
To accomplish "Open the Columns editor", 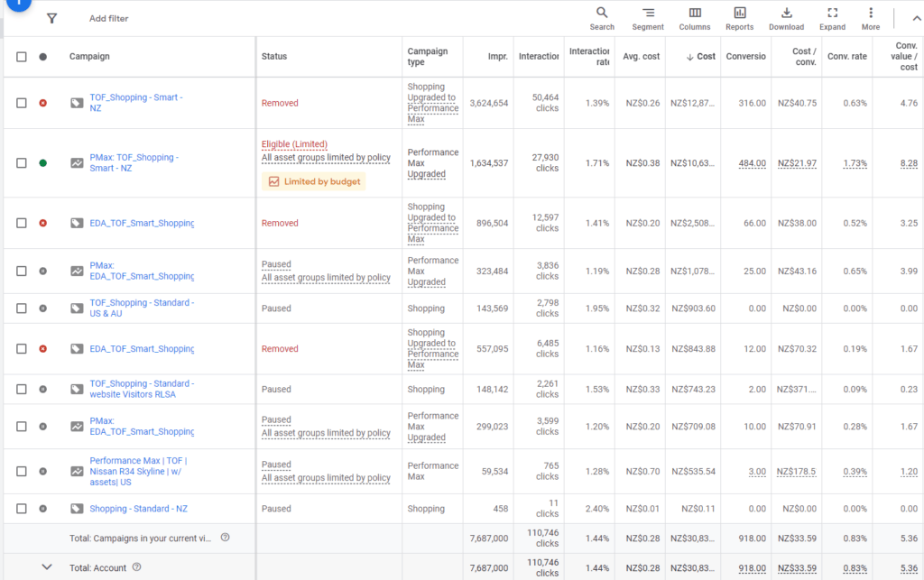I will tap(694, 18).
